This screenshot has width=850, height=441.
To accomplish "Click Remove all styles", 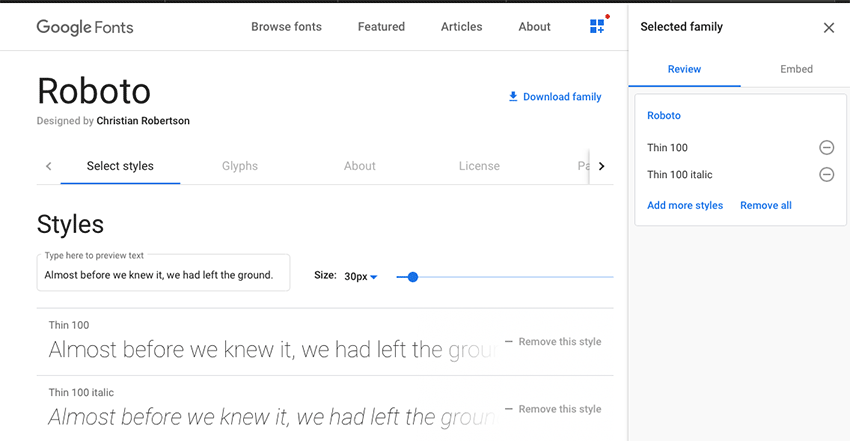I will pyautogui.click(x=765, y=205).
